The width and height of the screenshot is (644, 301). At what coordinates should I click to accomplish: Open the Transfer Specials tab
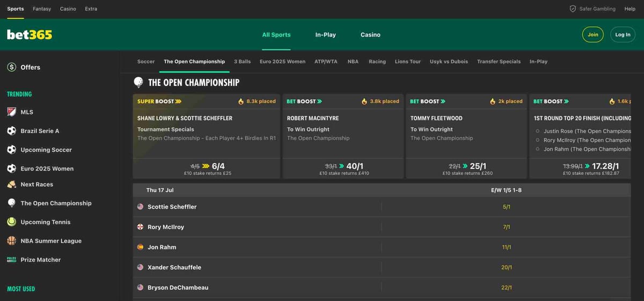pos(499,62)
